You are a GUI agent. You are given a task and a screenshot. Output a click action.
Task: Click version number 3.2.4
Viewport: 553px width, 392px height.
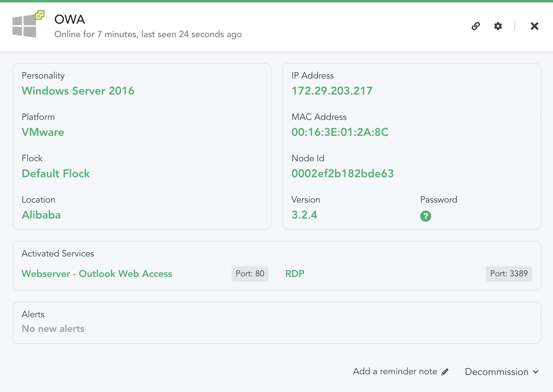(304, 215)
